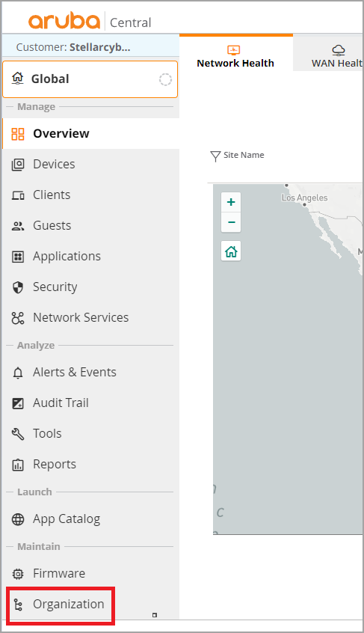Viewport: 364px width, 633px height.
Task: Open the Global context selector
Action: pos(90,79)
